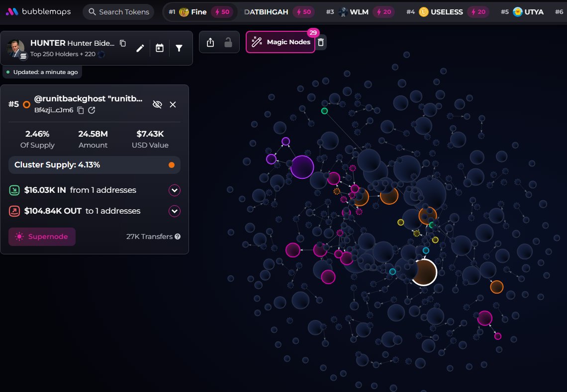This screenshot has height=392, width=567.
Task: Open wallet address in external explorer
Action: click(x=92, y=110)
